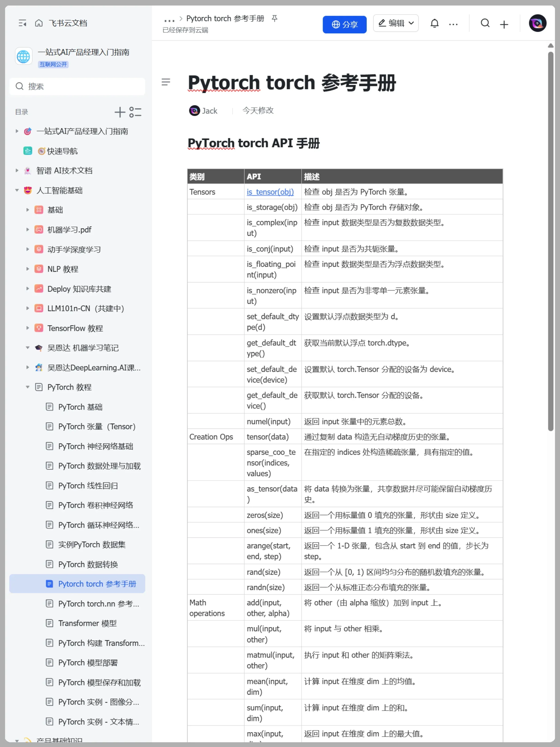Screen dimensions: 560x747
Task: Open the user profile avatar
Action: coord(537,23)
